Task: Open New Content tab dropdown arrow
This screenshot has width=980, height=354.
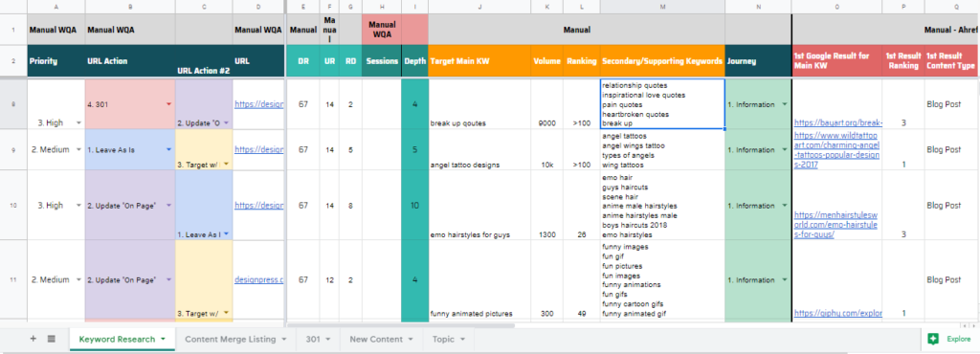Action: click(x=412, y=339)
